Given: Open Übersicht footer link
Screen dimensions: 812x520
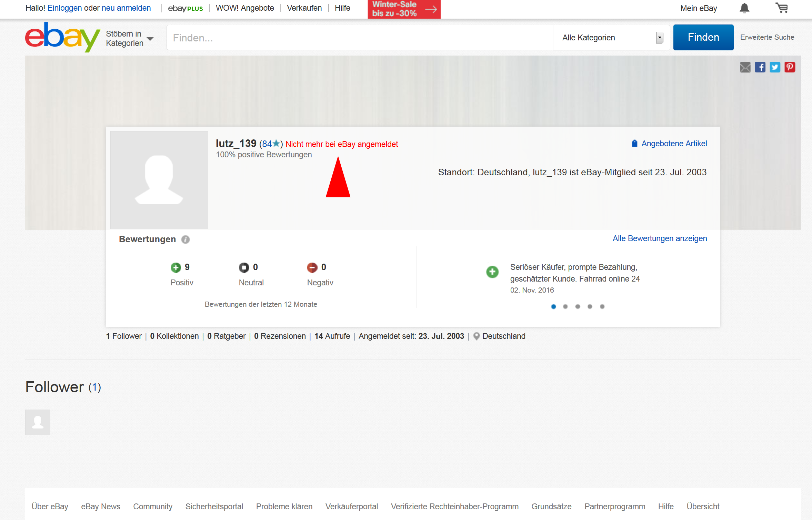Looking at the screenshot, I should point(703,507).
